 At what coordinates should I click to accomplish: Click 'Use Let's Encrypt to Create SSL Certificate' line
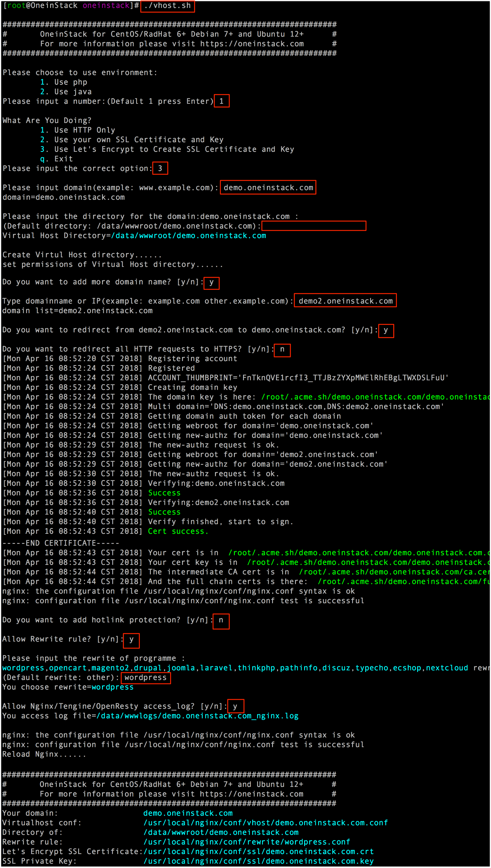pos(167,149)
